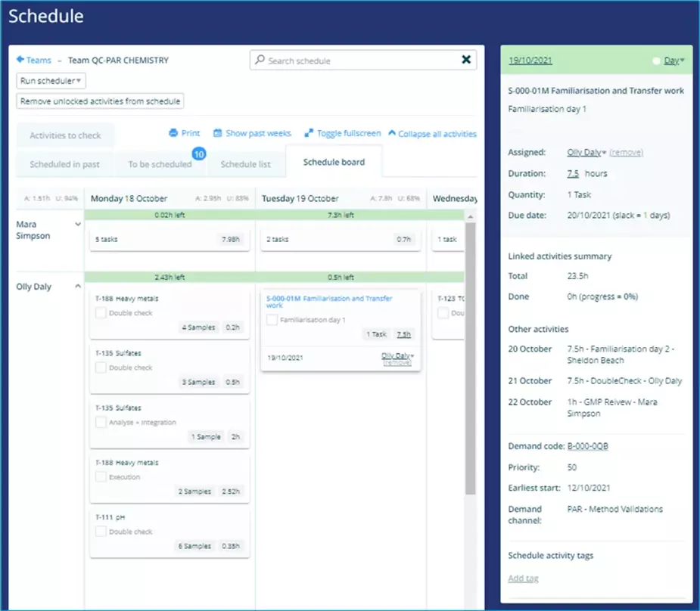This screenshot has height=611, width=700.
Task: Click the 7.5h duration on the Familiarisation card
Action: [x=403, y=334]
